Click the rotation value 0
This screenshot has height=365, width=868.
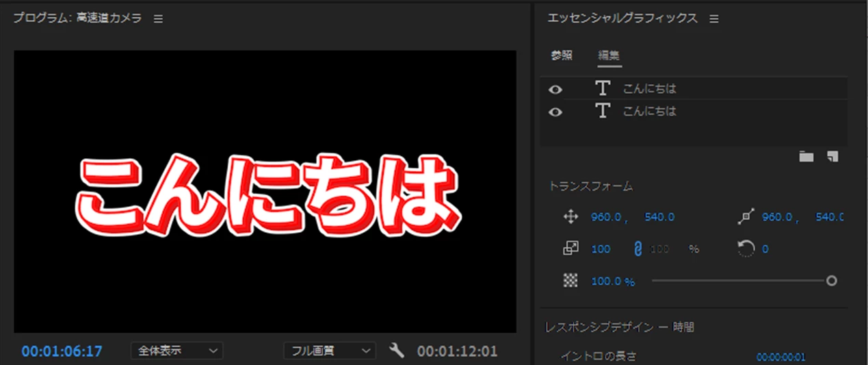point(765,249)
